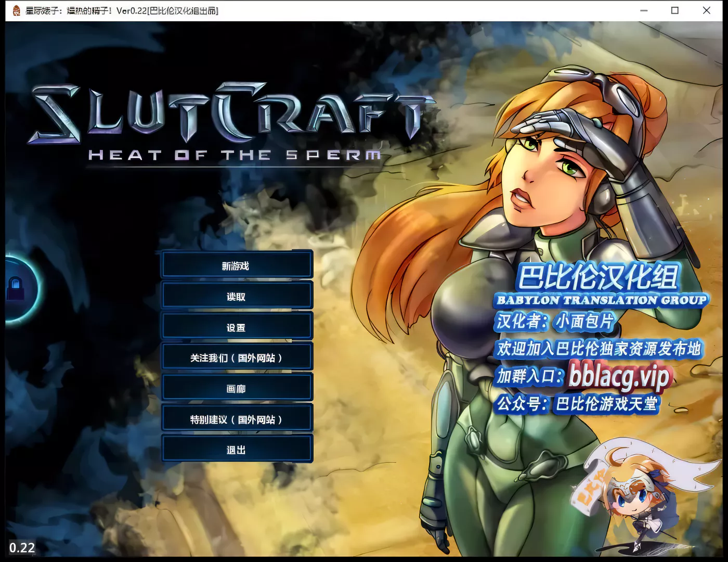Click the window title text in title bar
Viewport: 728px width, 562px height.
click(x=122, y=10)
